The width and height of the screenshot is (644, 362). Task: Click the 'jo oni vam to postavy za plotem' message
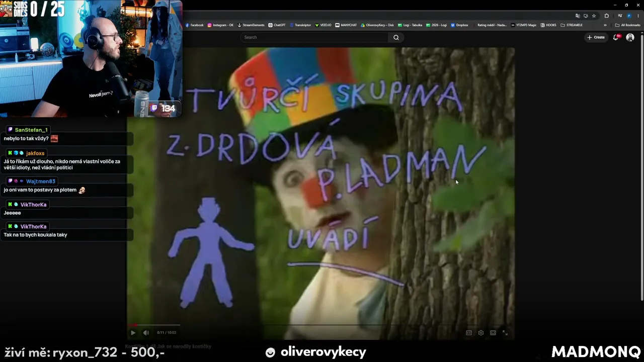point(40,190)
